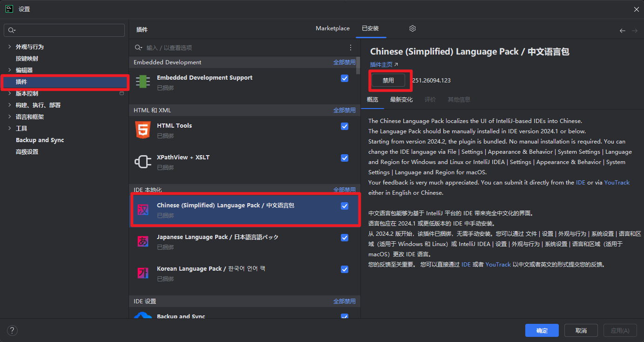Click the forward navigation arrow

(x=635, y=31)
